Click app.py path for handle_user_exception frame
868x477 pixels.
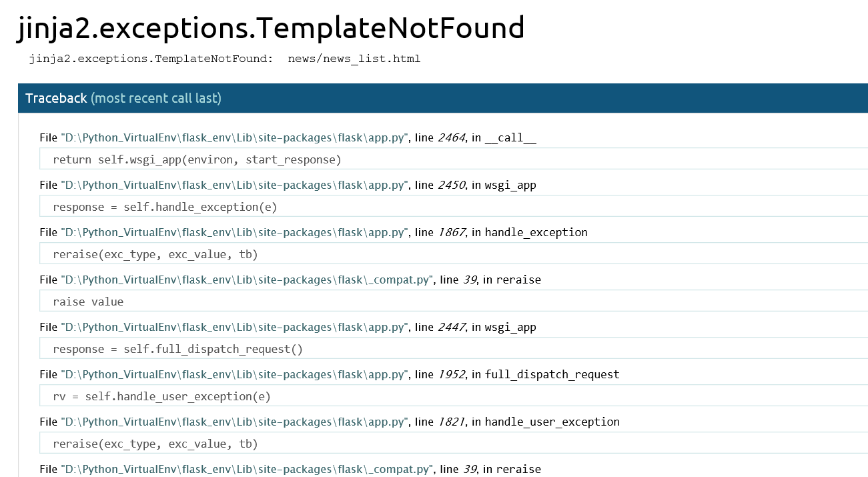[x=234, y=422]
